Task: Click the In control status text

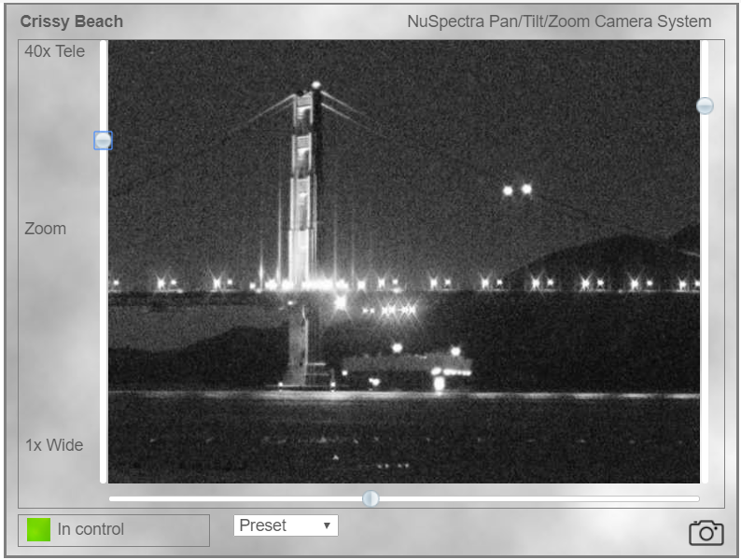Action: 91,529
